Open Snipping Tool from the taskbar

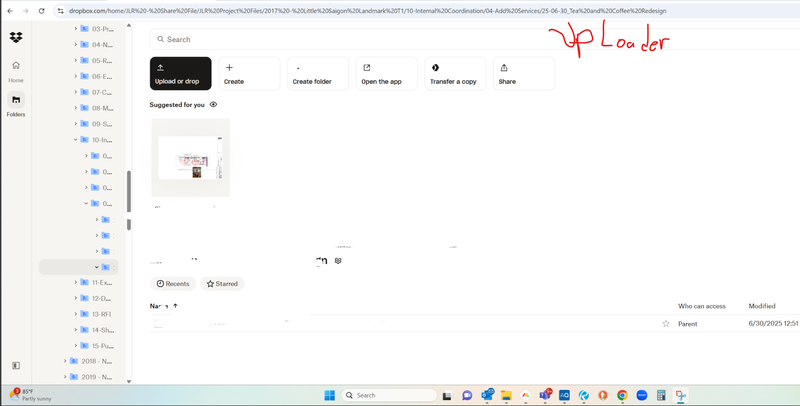680,395
